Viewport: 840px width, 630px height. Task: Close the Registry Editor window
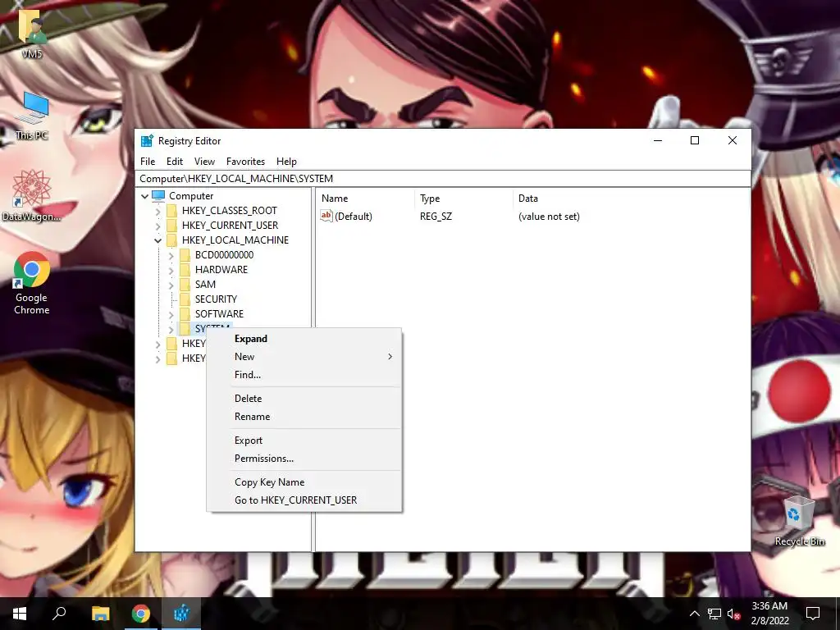coord(733,140)
